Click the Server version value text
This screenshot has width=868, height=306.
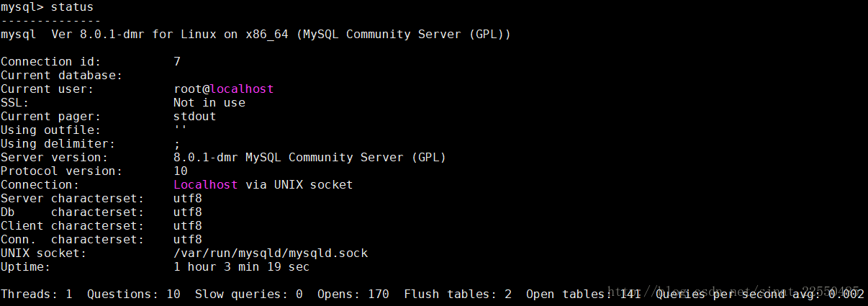[x=309, y=158]
